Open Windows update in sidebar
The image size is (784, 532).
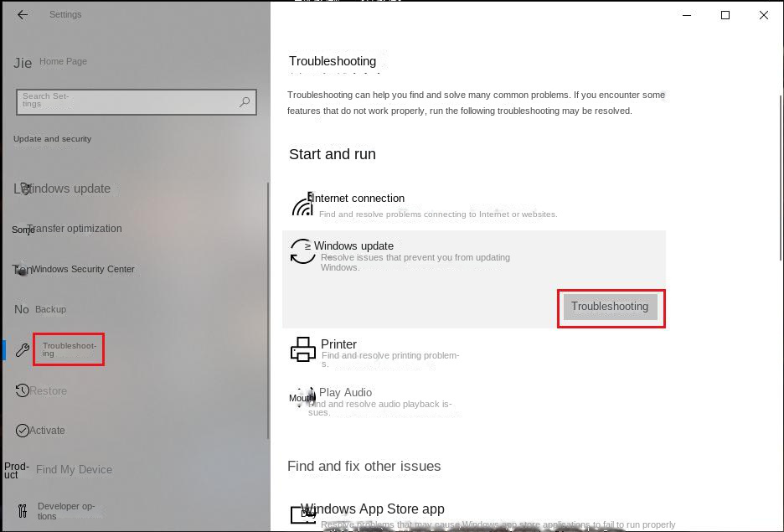(x=62, y=189)
